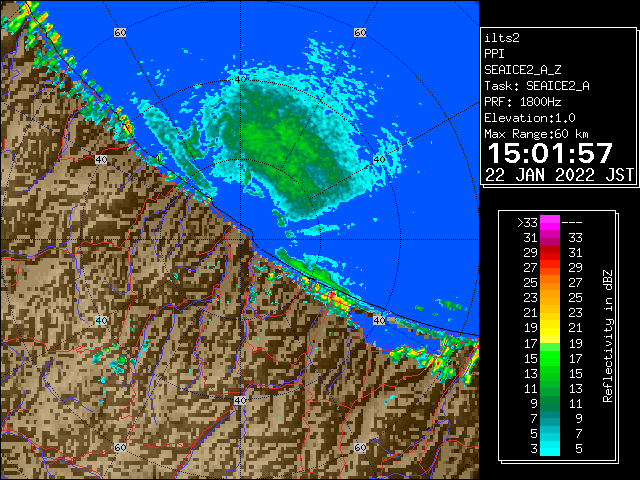Pick the yellow 19 dBZ color band
Image resolution: width=640 pixels, height=480 pixels.
550,328
